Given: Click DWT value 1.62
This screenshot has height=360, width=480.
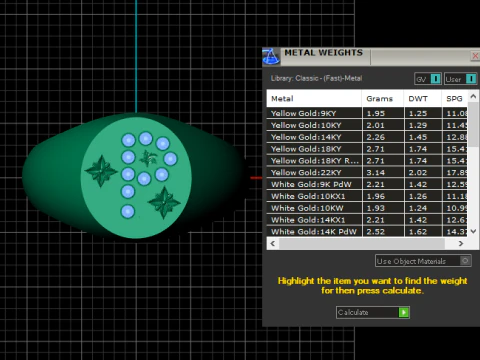Looking at the screenshot, I should 418,232.
